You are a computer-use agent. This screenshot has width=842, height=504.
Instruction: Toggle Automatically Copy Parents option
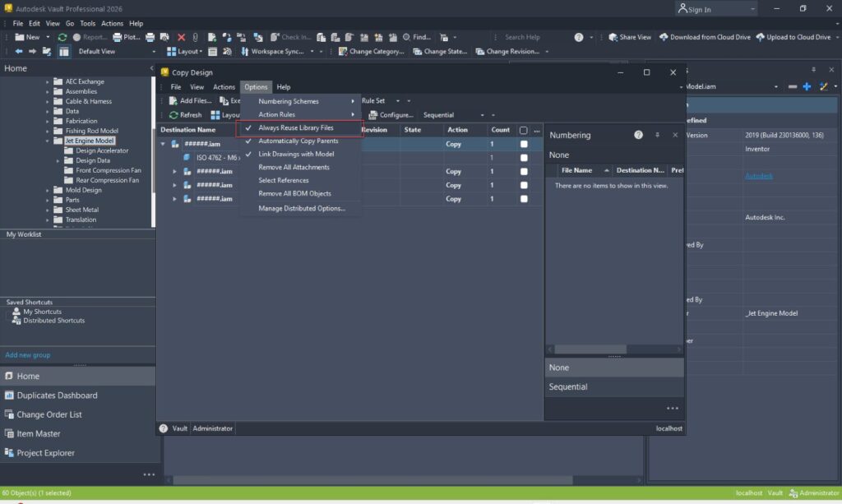pos(298,141)
